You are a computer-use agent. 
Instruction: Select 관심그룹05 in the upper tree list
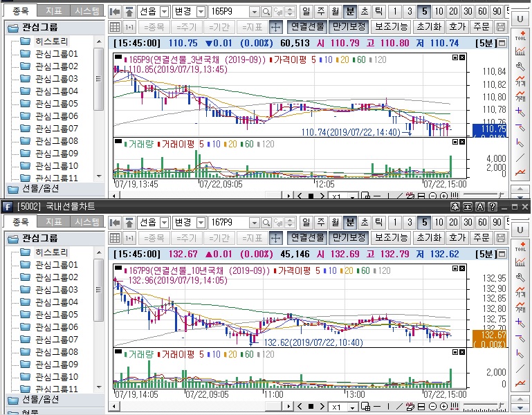(x=56, y=104)
